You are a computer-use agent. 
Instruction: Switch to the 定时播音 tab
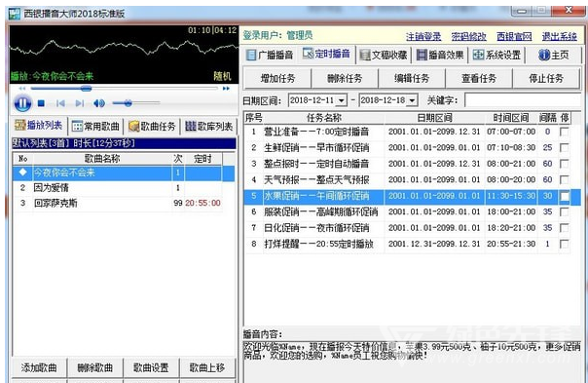click(326, 54)
